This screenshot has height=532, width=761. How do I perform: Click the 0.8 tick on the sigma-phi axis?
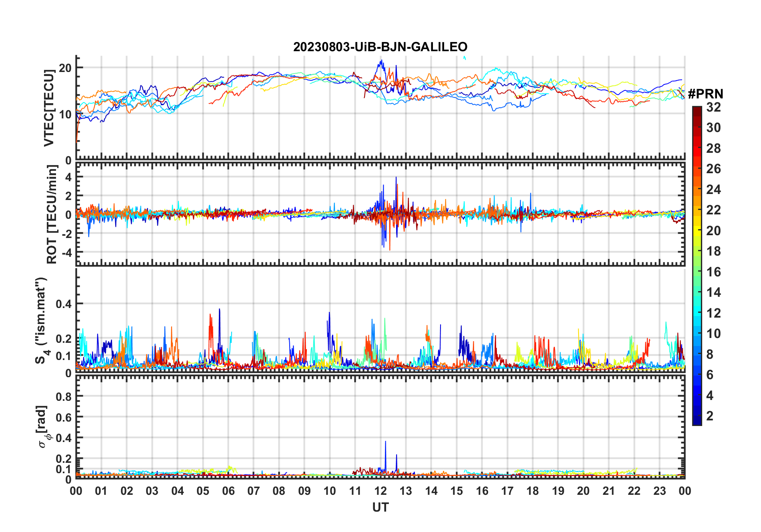pos(63,396)
